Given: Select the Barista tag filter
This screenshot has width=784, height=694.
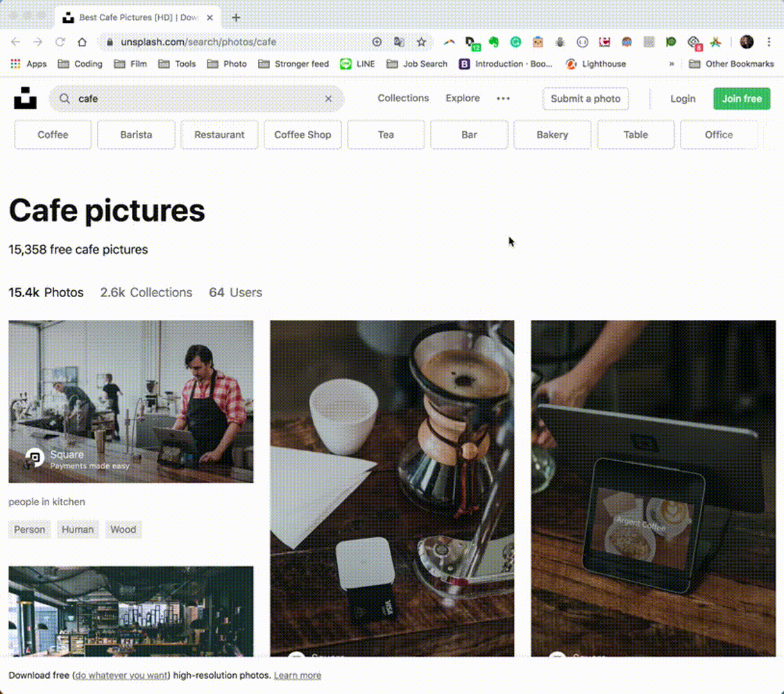Looking at the screenshot, I should pos(136,135).
